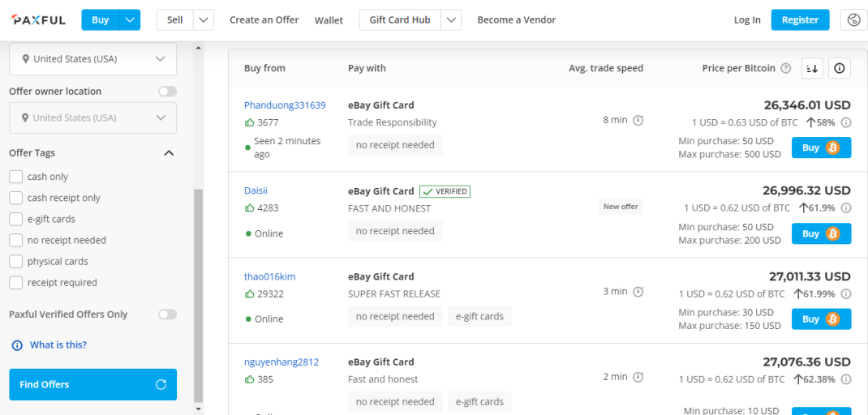The width and height of the screenshot is (868, 415).
Task: Open the Gift Card Hub dropdown arrow
Action: tap(451, 20)
